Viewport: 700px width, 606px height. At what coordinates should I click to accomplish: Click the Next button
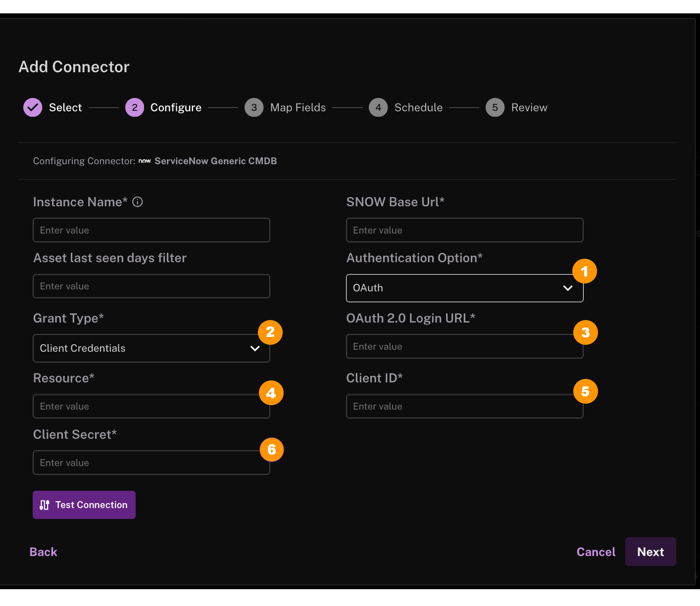point(650,552)
